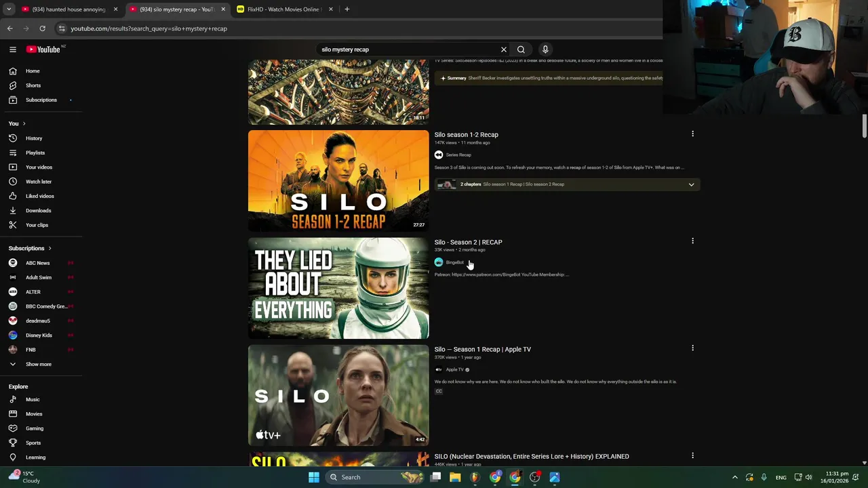Show hidden system tray icons
868x488 pixels.
[x=734, y=477]
